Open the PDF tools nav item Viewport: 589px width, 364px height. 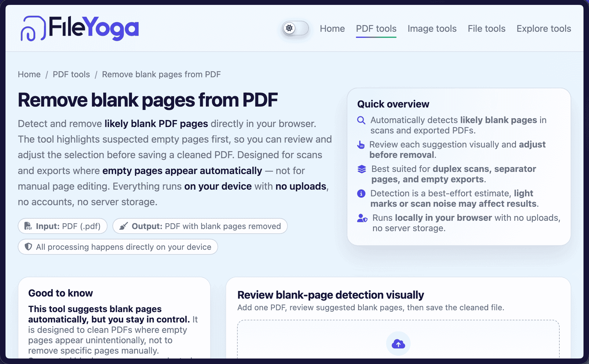point(376,28)
